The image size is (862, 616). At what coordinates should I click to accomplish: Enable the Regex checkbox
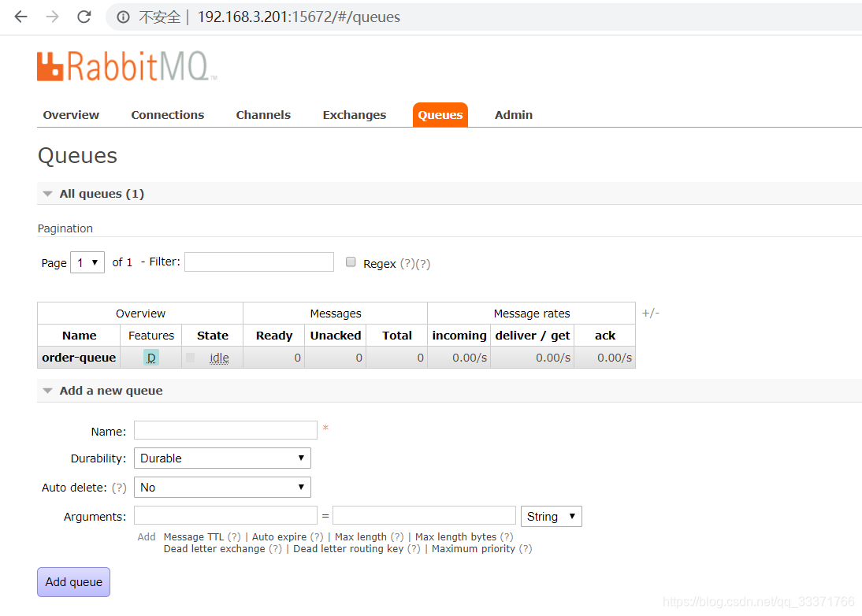(x=350, y=261)
